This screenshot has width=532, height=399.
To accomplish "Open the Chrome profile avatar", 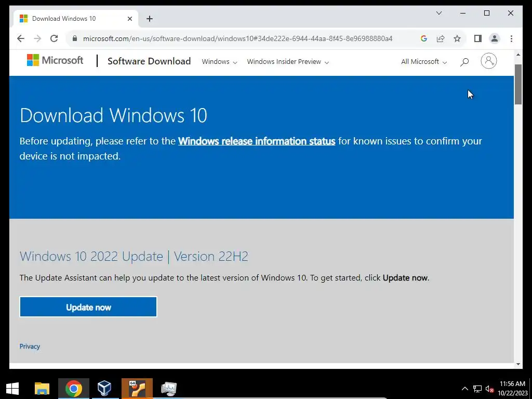I will (x=495, y=38).
